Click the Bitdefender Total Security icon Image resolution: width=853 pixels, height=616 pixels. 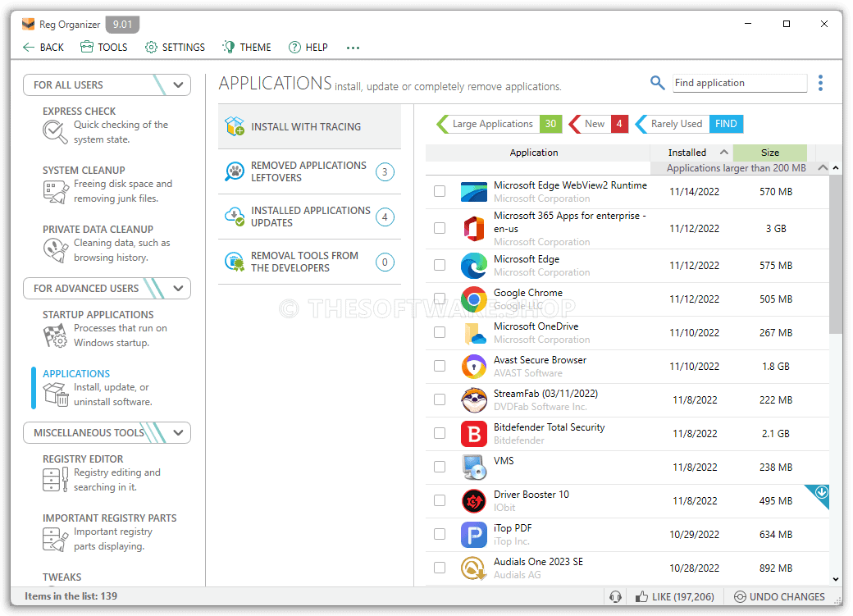pyautogui.click(x=474, y=434)
